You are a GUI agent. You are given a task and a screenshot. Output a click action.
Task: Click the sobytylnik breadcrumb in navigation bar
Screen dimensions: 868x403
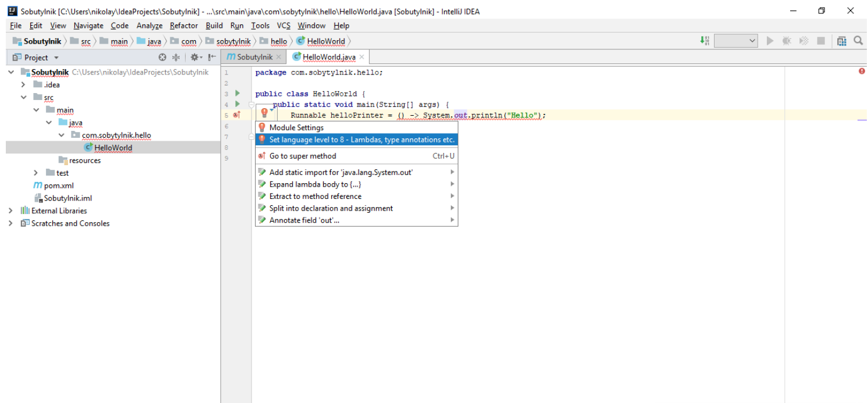(x=228, y=41)
